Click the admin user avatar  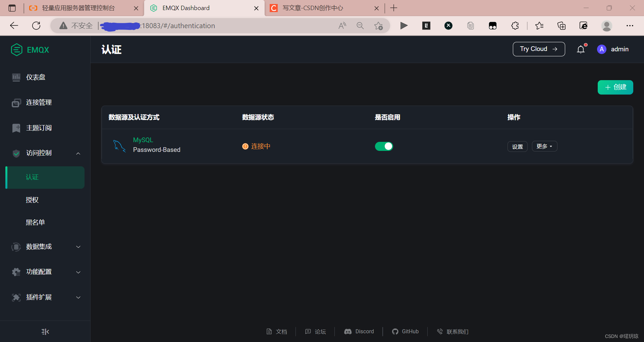click(602, 49)
